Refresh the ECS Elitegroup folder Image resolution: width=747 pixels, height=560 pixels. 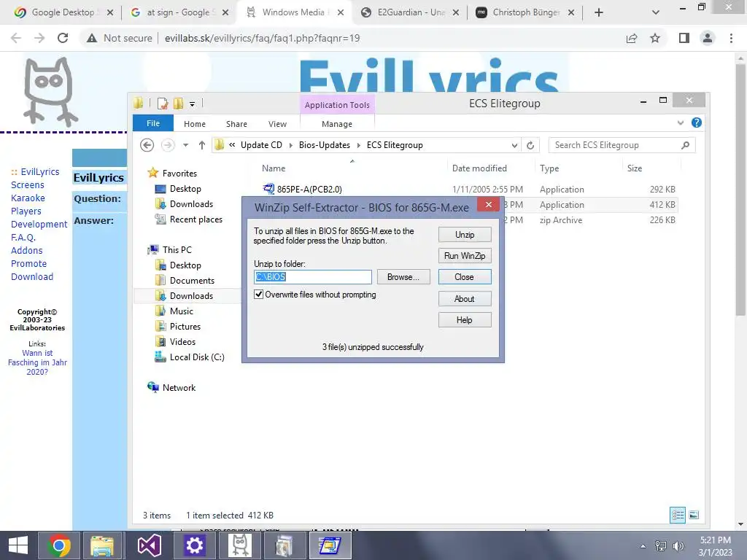[530, 145]
